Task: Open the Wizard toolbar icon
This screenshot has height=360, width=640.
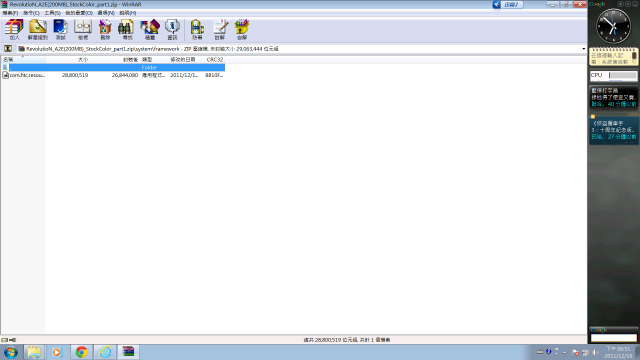Action: (150, 30)
